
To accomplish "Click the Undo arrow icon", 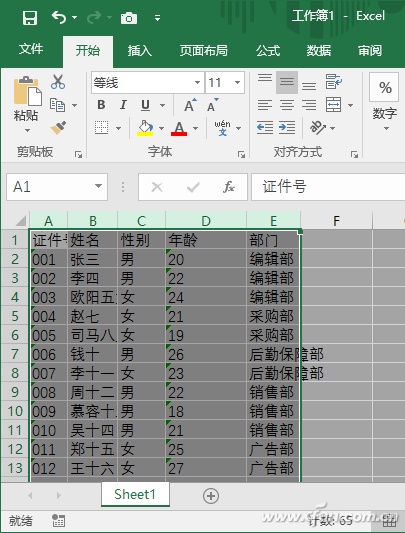I will tap(59, 17).
